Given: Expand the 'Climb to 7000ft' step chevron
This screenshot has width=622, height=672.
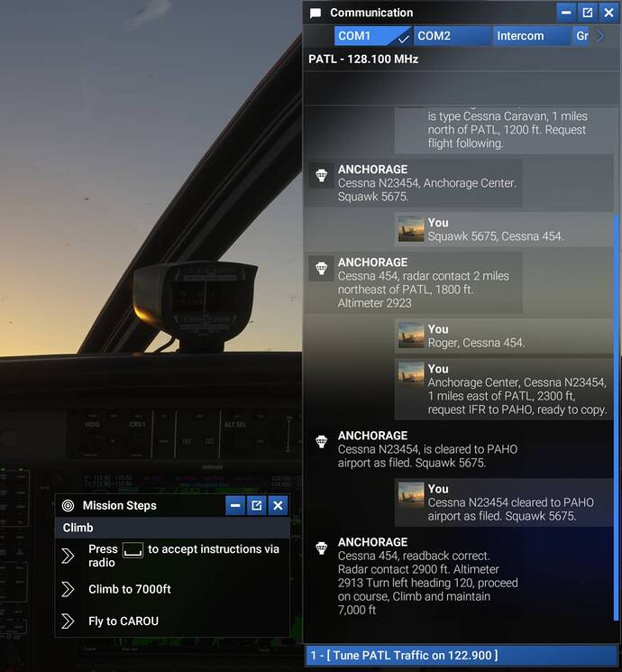Looking at the screenshot, I should [68, 589].
